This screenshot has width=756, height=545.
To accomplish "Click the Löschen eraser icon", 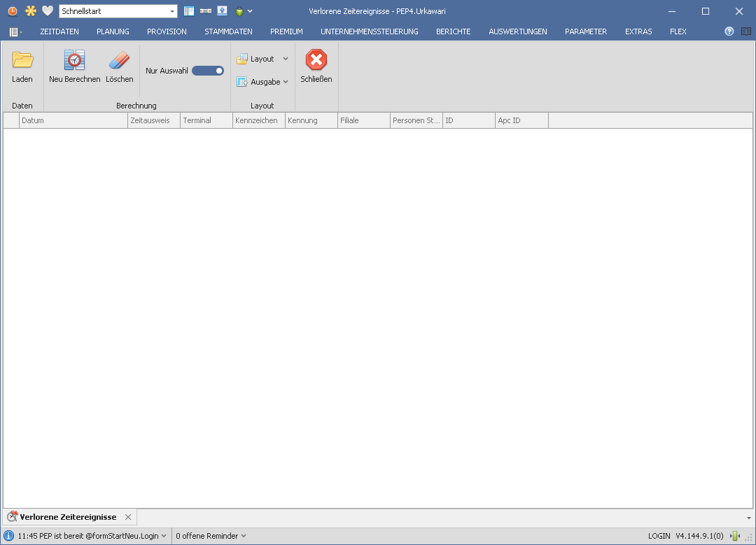I will [x=120, y=61].
